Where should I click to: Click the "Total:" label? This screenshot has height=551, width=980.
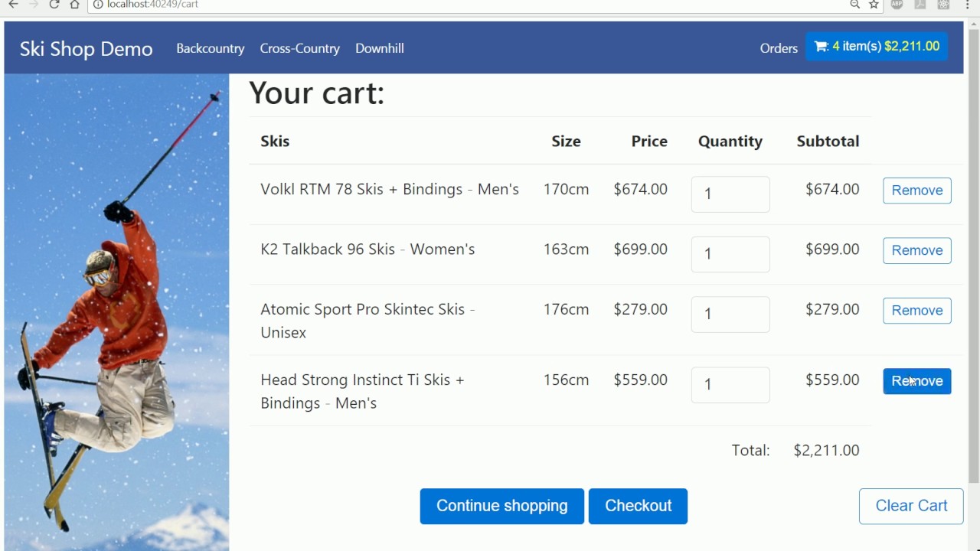pyautogui.click(x=750, y=451)
